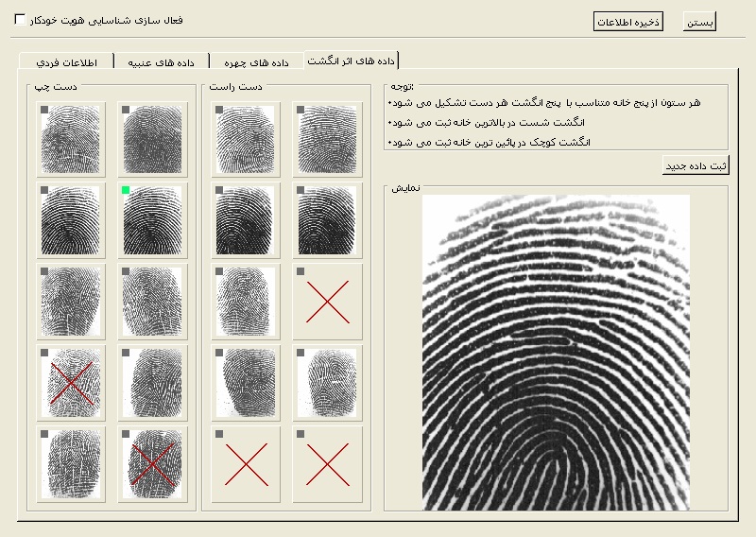
Task: Go to the "داده های چهره" face tab
Action: coord(256,62)
